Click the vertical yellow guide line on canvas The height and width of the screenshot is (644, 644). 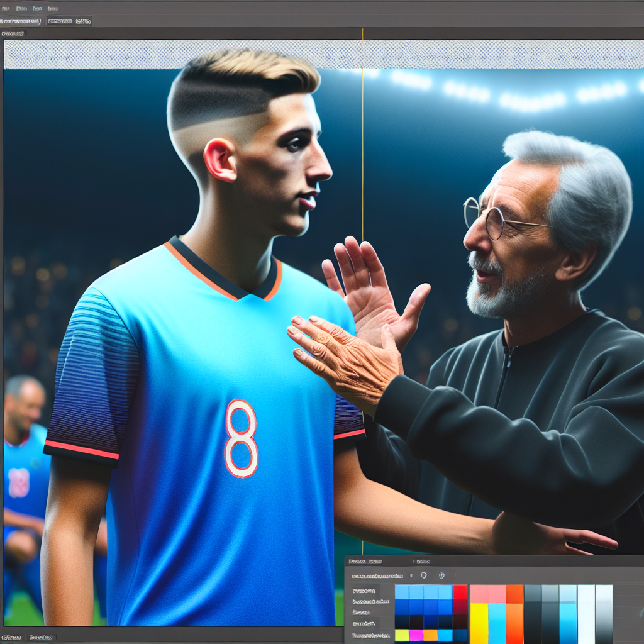(362, 189)
